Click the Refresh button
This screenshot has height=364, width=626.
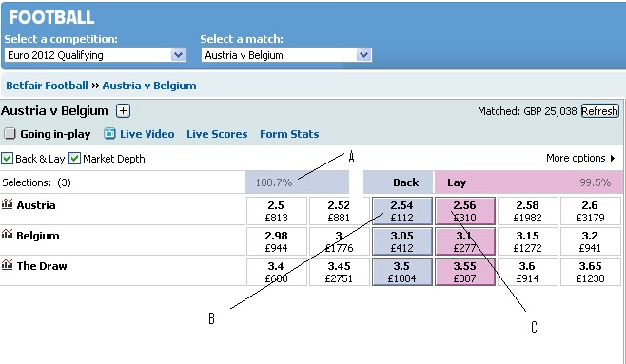pos(599,111)
